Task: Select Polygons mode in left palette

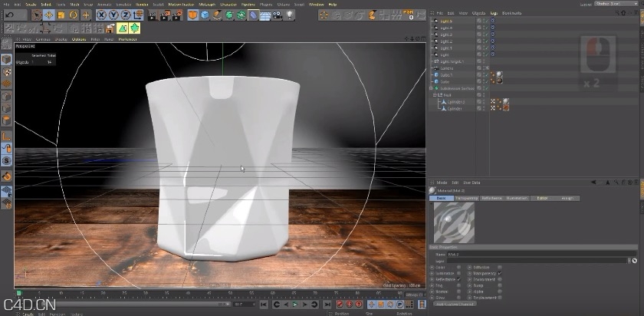Action: pyautogui.click(x=7, y=120)
